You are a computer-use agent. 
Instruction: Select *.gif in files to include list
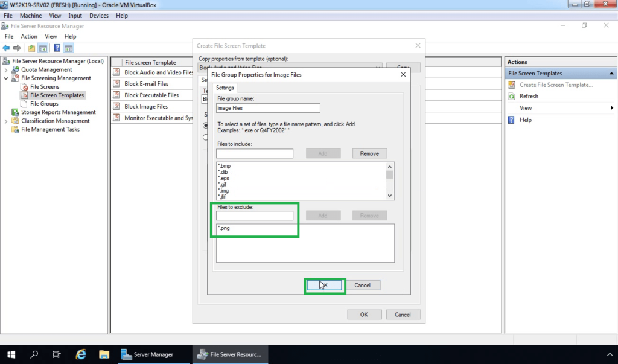tap(222, 185)
